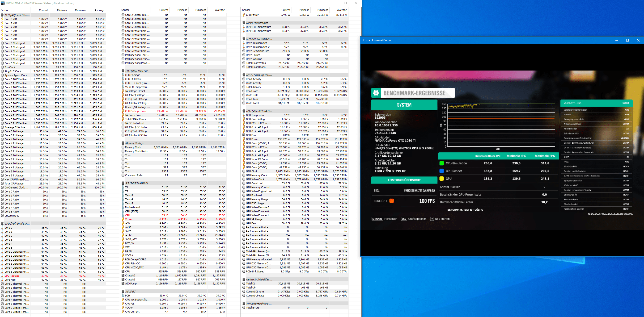Select the GPU Core Load row
Screen dimensions: 644x317
pos(295,183)
